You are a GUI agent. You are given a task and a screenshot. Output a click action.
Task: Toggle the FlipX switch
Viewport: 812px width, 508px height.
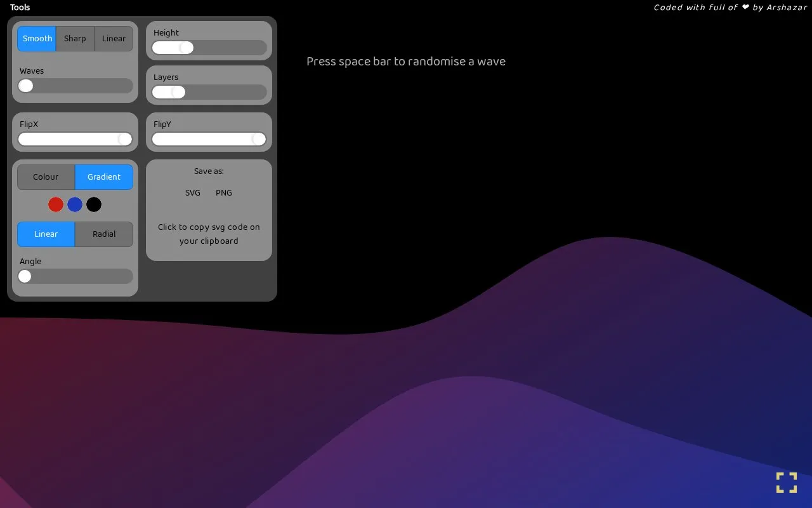coord(75,139)
